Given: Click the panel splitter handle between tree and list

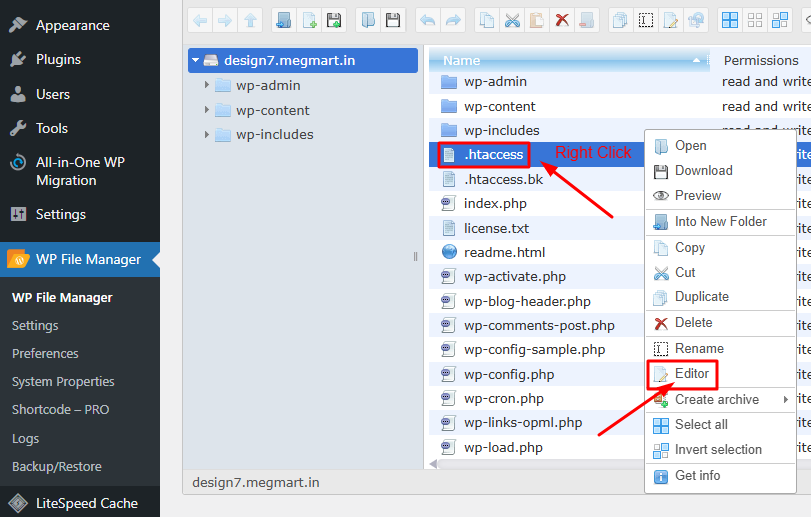Looking at the screenshot, I should pyautogui.click(x=416, y=257).
